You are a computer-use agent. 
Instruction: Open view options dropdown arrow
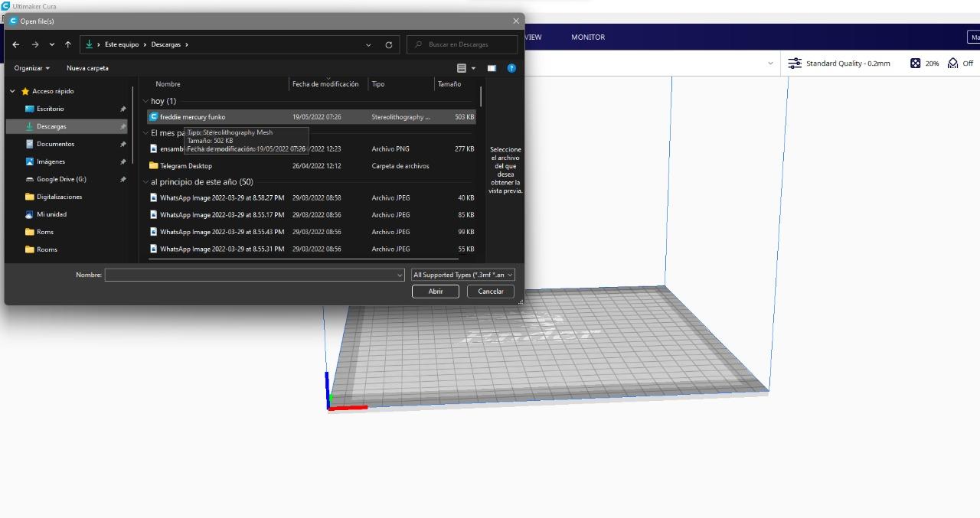point(473,68)
